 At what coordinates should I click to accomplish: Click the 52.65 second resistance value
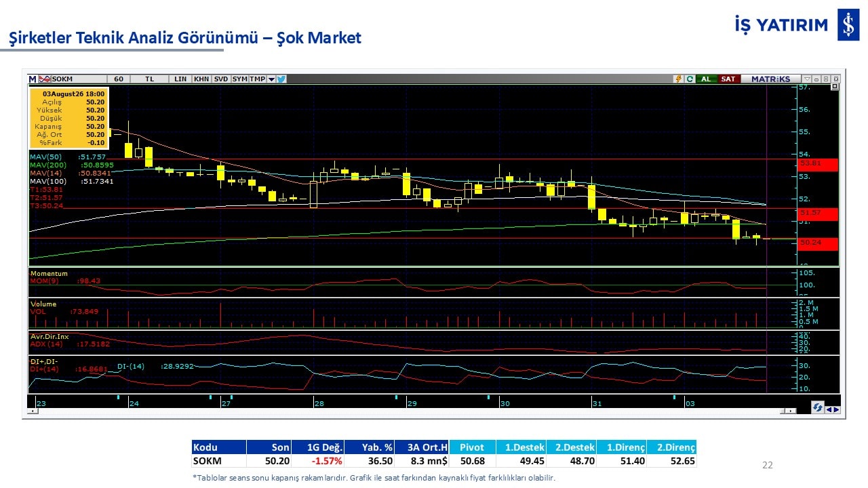[682, 461]
